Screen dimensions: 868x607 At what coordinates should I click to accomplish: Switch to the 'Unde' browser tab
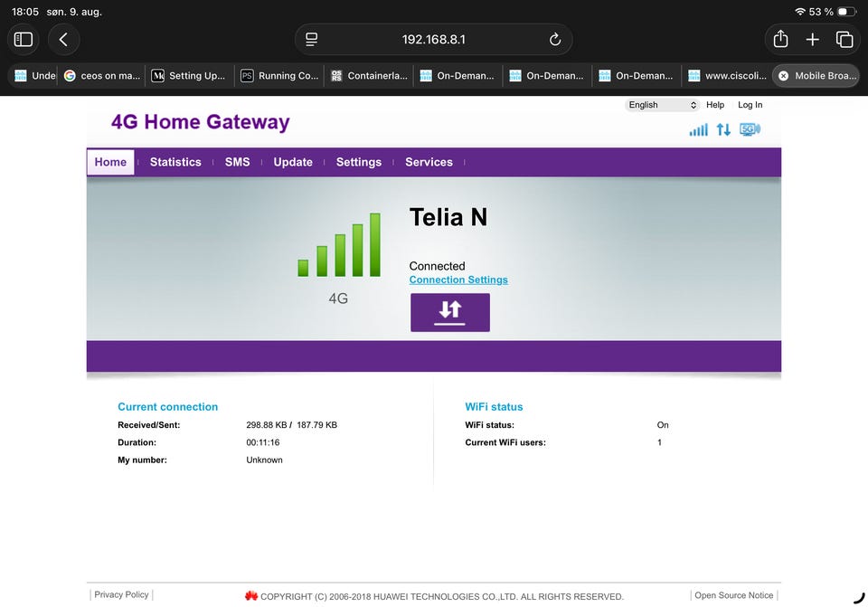(34, 76)
